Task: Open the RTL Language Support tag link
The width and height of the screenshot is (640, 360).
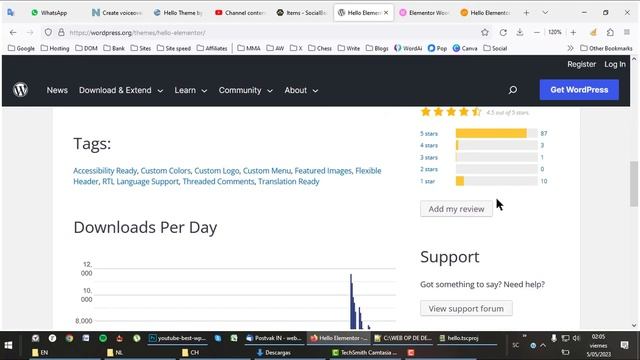Action: pyautogui.click(x=140, y=181)
